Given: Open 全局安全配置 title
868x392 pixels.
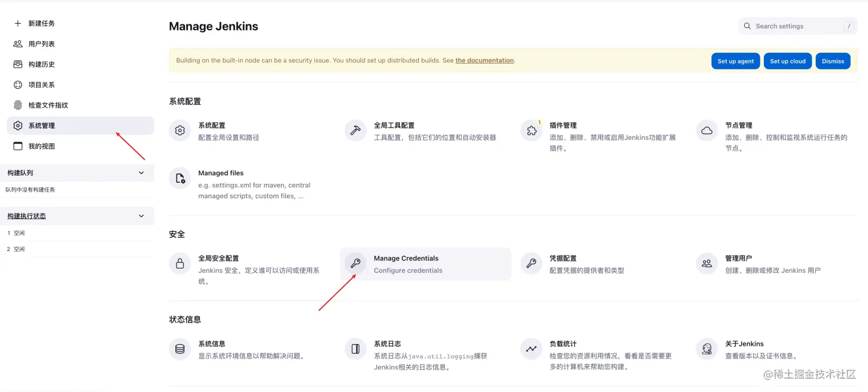Looking at the screenshot, I should (x=219, y=258).
